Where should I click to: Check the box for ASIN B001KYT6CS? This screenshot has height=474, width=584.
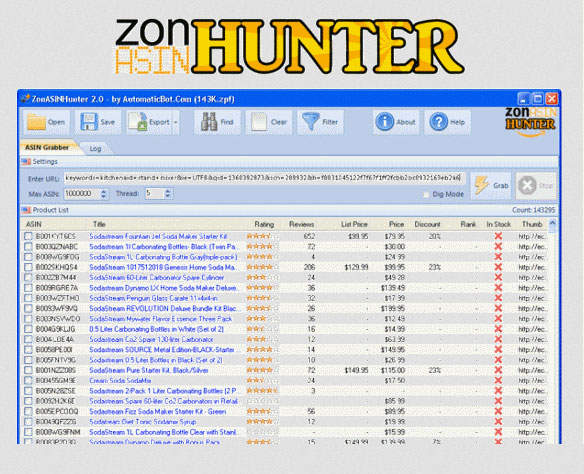(28, 236)
